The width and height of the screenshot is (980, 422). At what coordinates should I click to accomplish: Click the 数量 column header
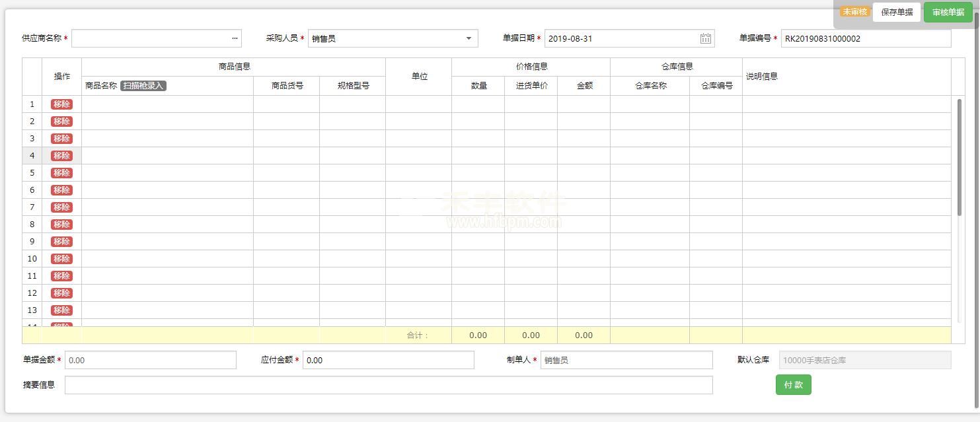(x=478, y=86)
